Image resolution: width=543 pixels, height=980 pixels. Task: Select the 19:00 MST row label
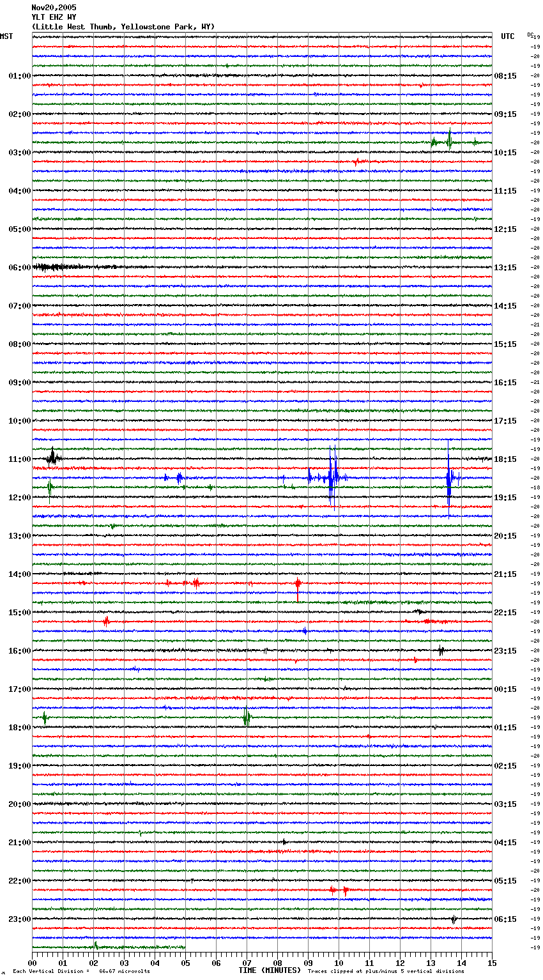point(20,766)
